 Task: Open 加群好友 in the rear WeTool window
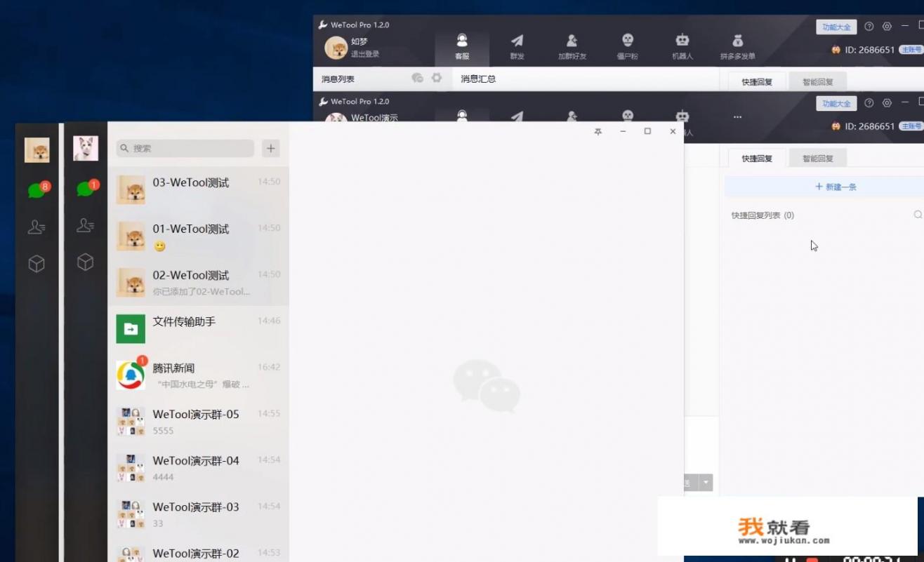pyautogui.click(x=572, y=46)
